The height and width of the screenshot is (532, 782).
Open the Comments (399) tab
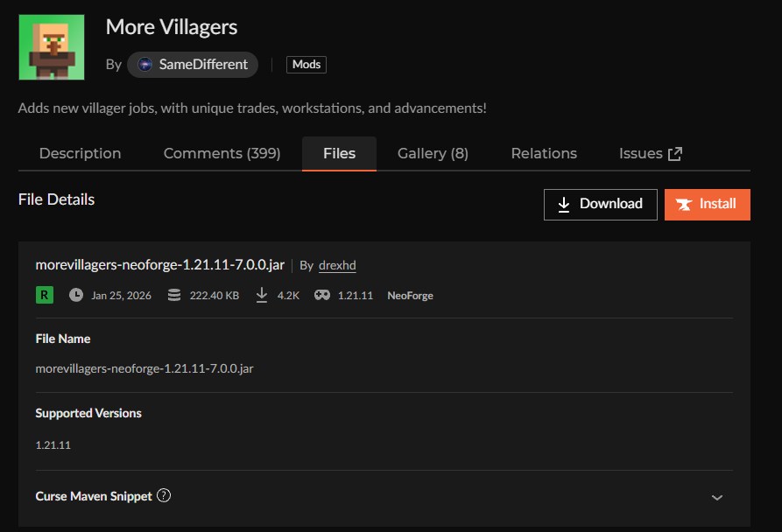point(222,153)
